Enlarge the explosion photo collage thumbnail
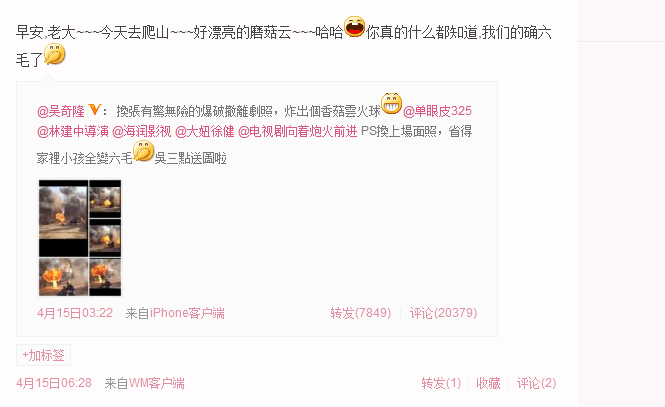 80,238
